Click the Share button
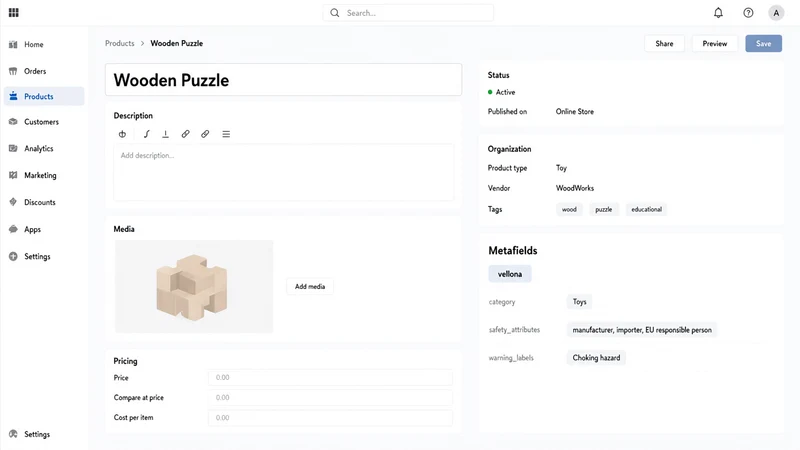The image size is (800, 450). pos(664,43)
